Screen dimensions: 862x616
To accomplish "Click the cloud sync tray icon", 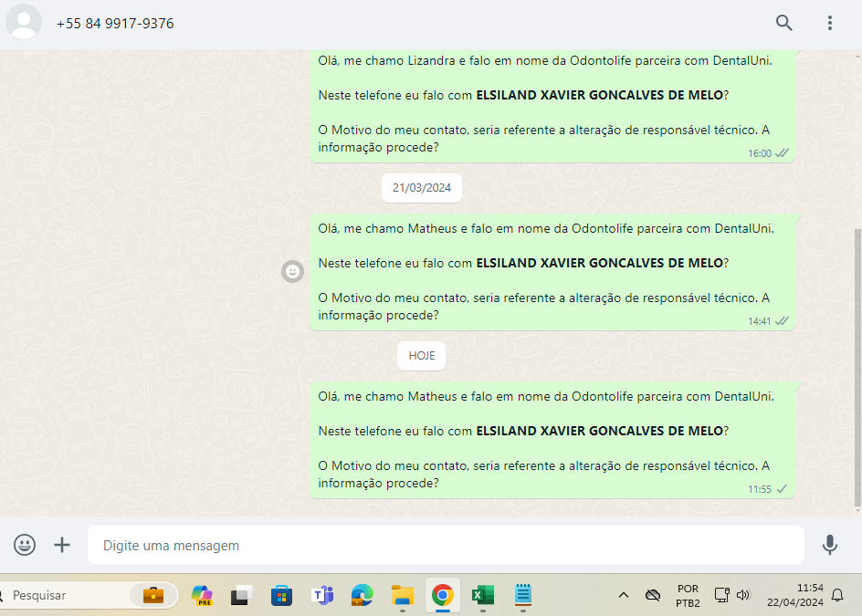I will pyautogui.click(x=653, y=595).
